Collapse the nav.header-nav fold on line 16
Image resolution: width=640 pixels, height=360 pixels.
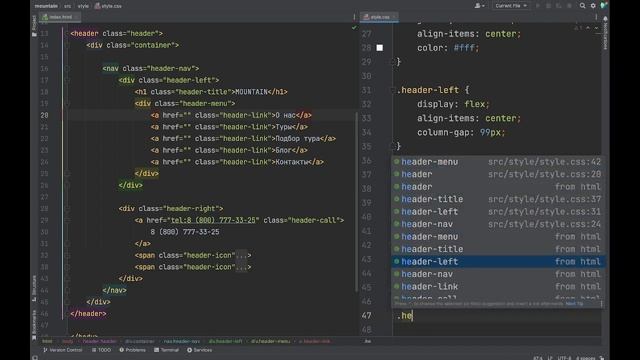click(x=67, y=69)
